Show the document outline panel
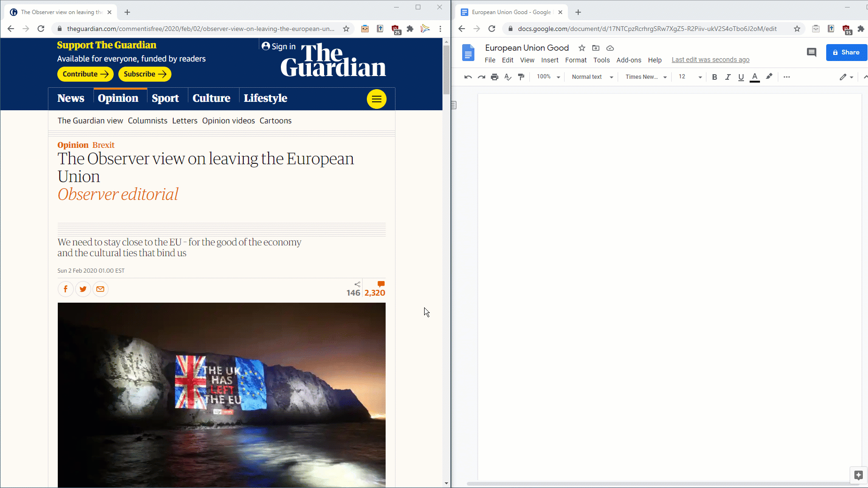Image resolution: width=868 pixels, height=488 pixels. click(x=454, y=105)
